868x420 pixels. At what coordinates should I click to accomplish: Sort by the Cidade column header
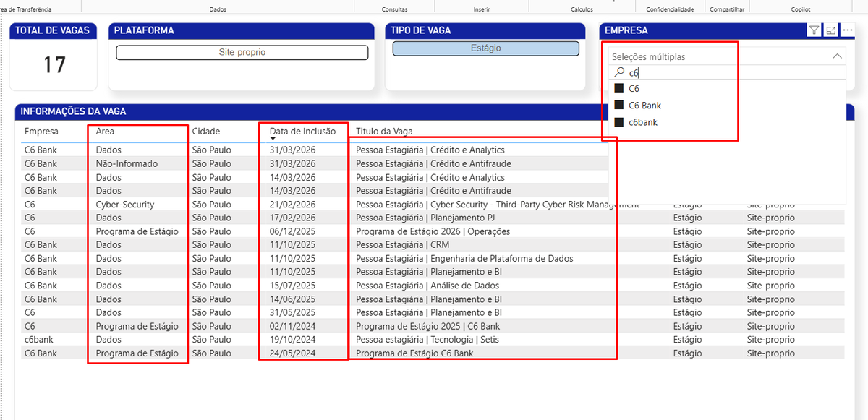click(206, 132)
